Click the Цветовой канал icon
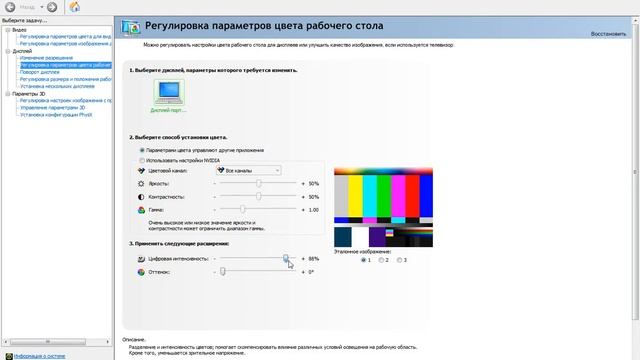Image resolution: width=640 pixels, height=360 pixels. (x=141, y=171)
